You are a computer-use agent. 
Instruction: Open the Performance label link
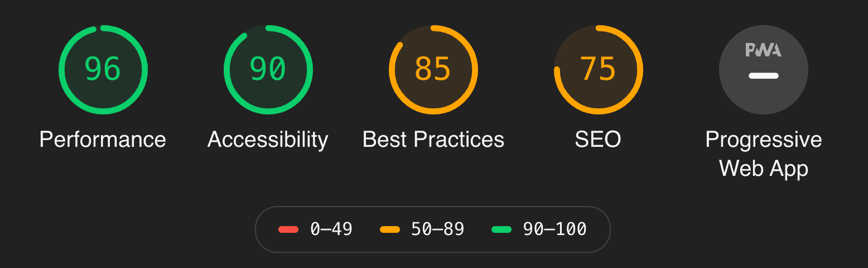pos(103,139)
